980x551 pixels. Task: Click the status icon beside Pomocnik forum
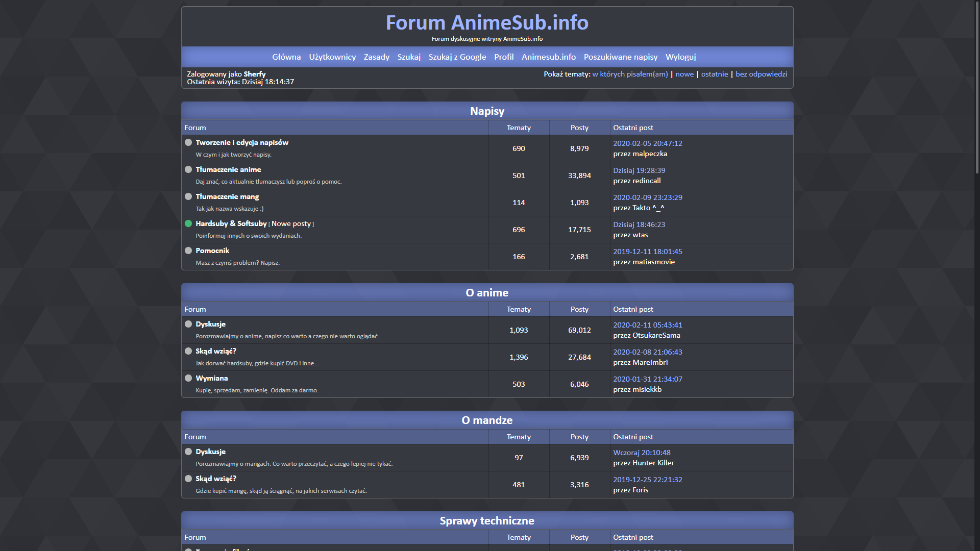188,251
